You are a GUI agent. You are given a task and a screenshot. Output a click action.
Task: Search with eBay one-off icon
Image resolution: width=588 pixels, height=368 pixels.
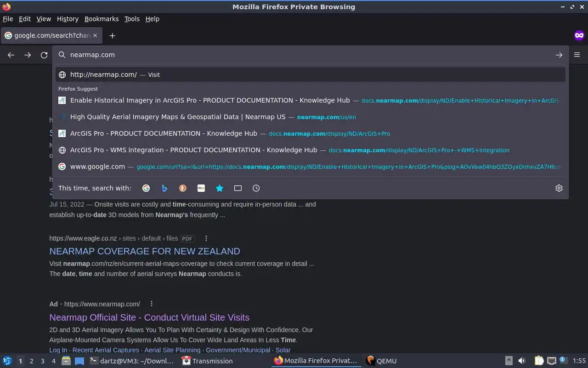[x=201, y=188]
